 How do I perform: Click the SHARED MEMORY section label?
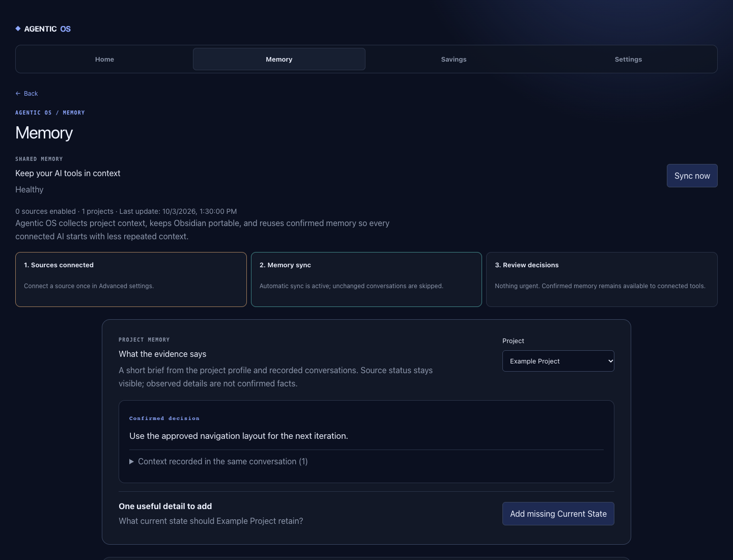39,159
